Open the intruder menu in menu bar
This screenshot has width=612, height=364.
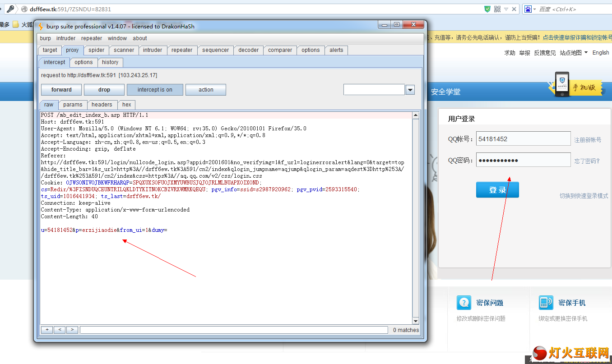66,38
